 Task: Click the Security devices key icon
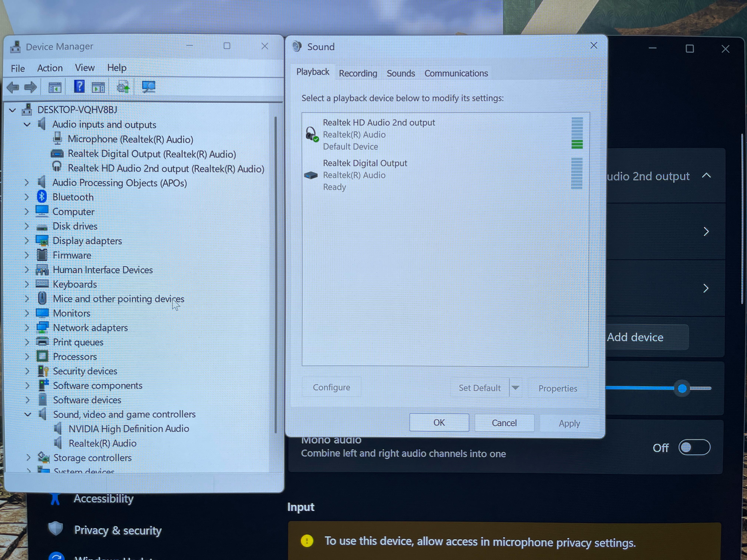coord(43,371)
